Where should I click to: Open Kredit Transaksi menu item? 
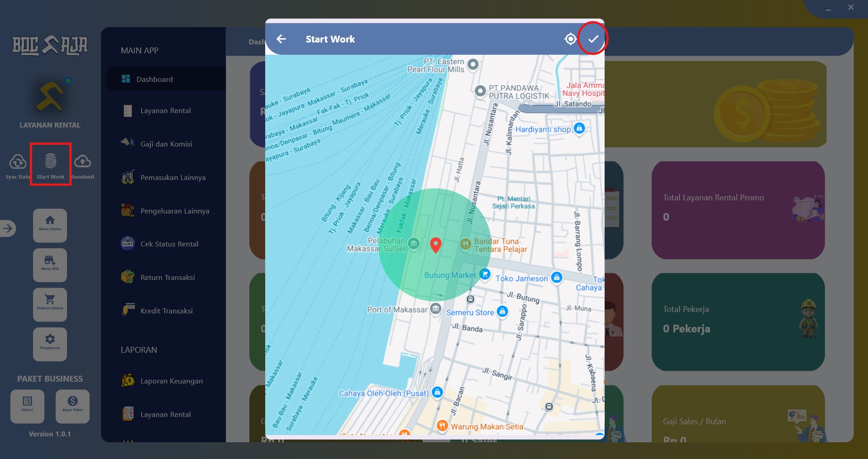[166, 311]
